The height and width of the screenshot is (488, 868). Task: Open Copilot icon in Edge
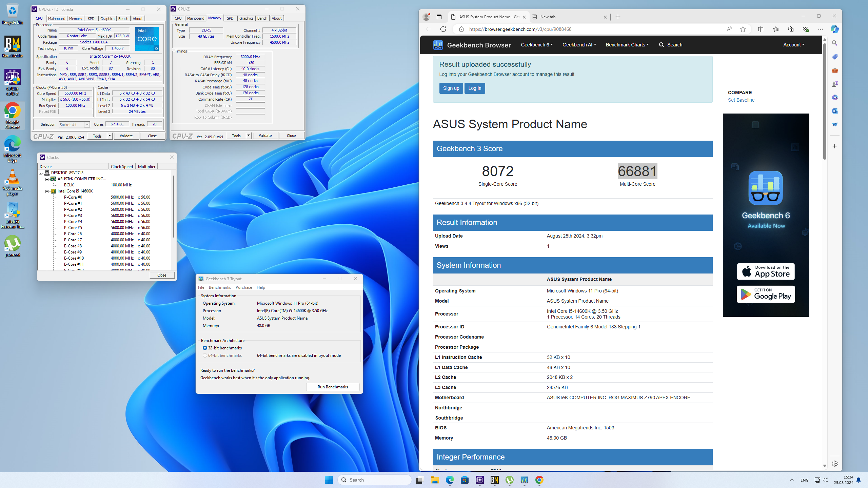tap(835, 29)
